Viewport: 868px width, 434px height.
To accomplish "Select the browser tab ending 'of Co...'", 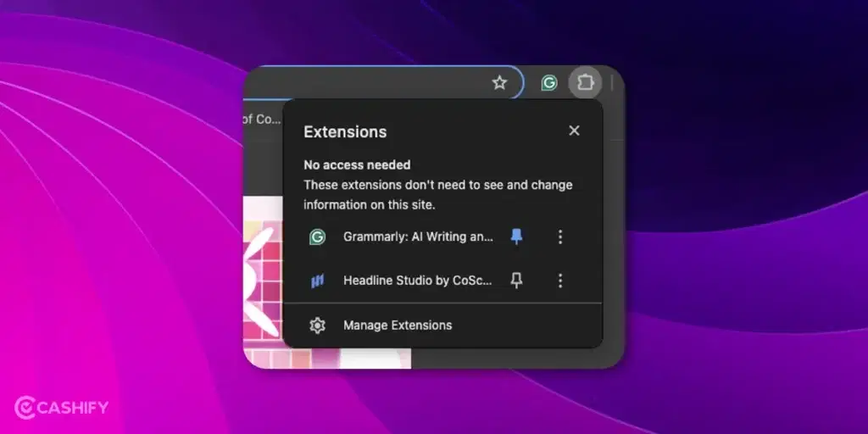I will point(264,119).
